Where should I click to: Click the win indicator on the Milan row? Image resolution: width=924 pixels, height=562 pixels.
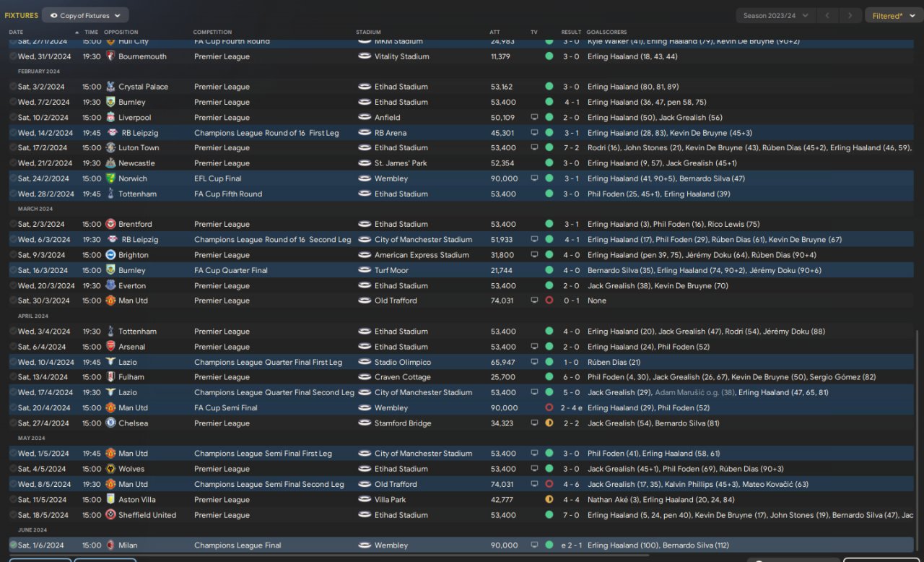click(x=549, y=545)
